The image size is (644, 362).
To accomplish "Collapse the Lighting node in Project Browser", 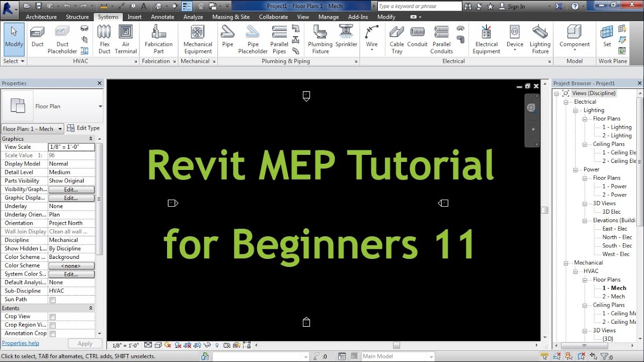I will tap(576, 111).
